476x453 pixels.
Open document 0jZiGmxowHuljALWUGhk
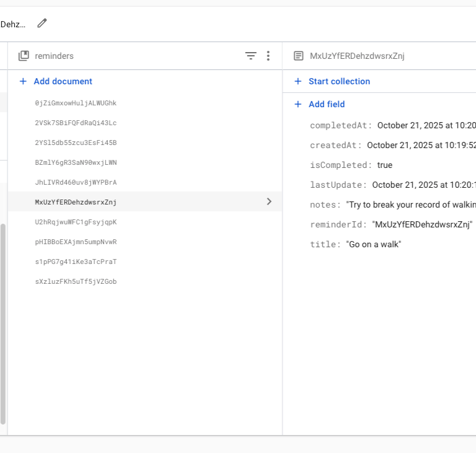(76, 103)
